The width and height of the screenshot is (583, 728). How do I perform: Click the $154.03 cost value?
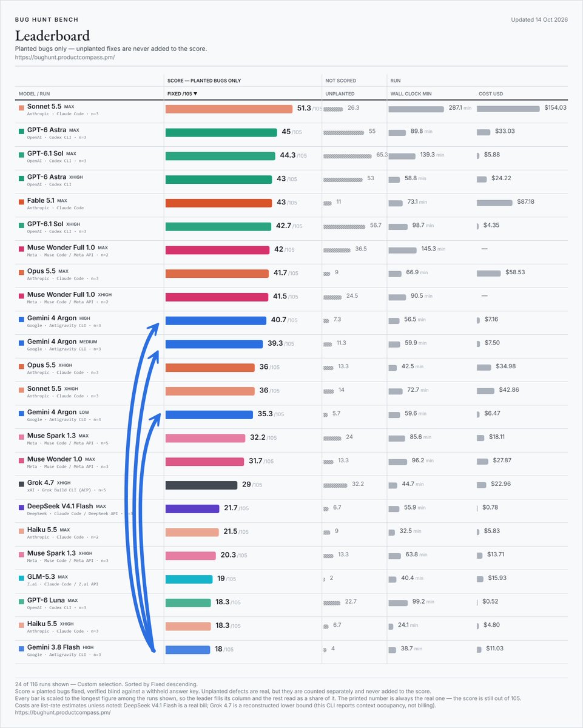(554, 107)
